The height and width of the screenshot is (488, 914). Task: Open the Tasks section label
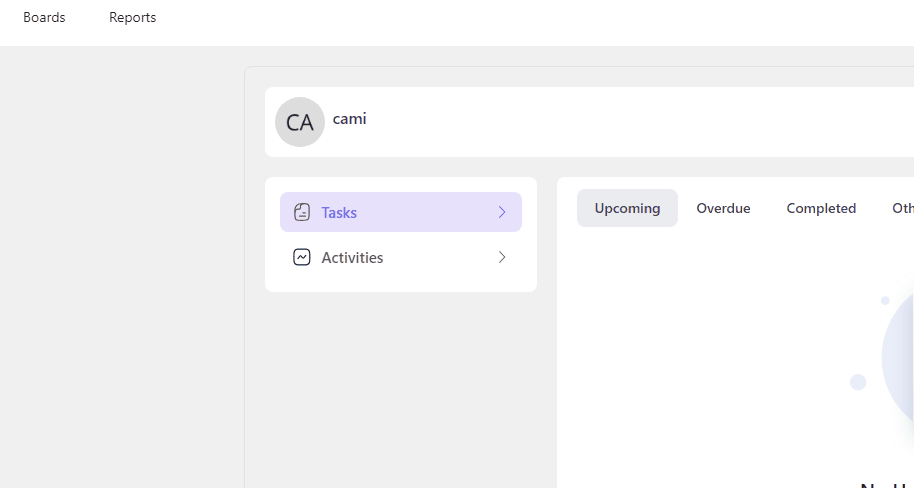(x=339, y=213)
